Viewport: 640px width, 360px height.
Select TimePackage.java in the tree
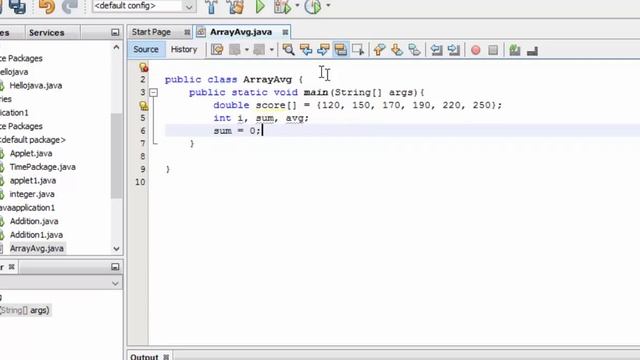(x=42, y=167)
